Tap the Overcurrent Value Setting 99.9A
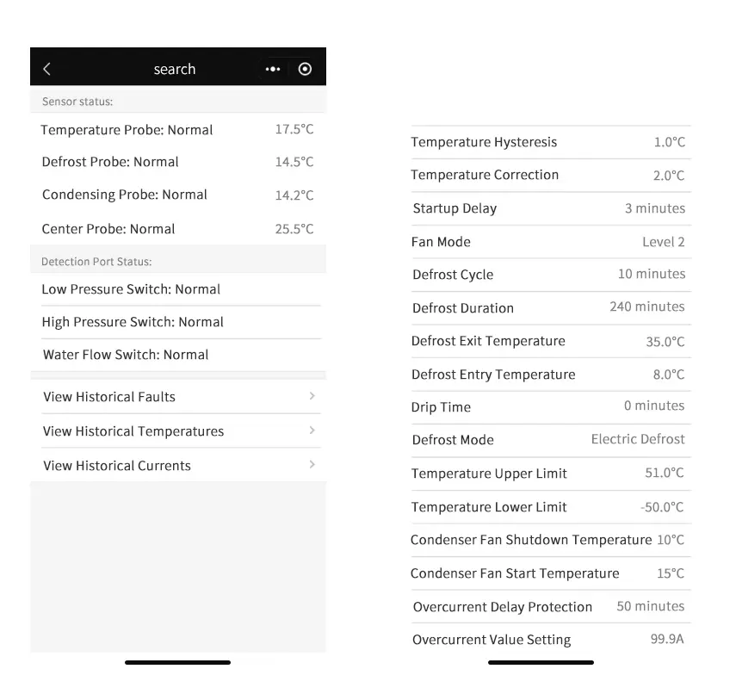Image resolution: width=736 pixels, height=700 pixels. [x=666, y=640]
